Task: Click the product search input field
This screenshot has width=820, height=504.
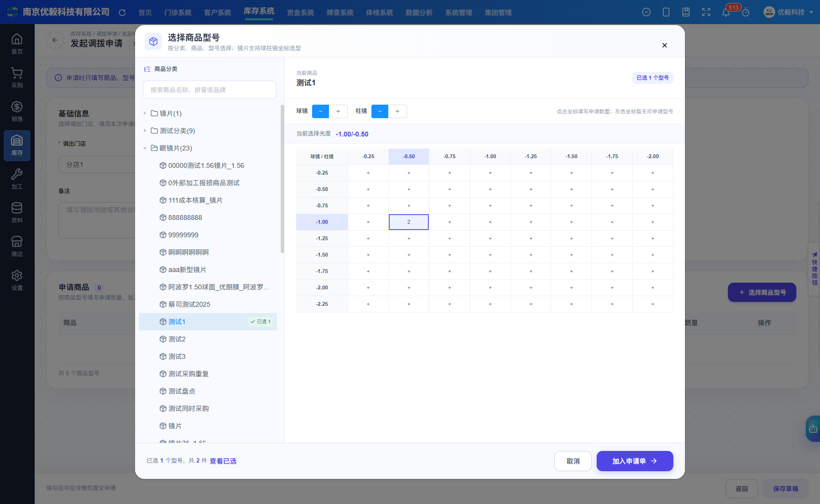Action: (x=209, y=90)
